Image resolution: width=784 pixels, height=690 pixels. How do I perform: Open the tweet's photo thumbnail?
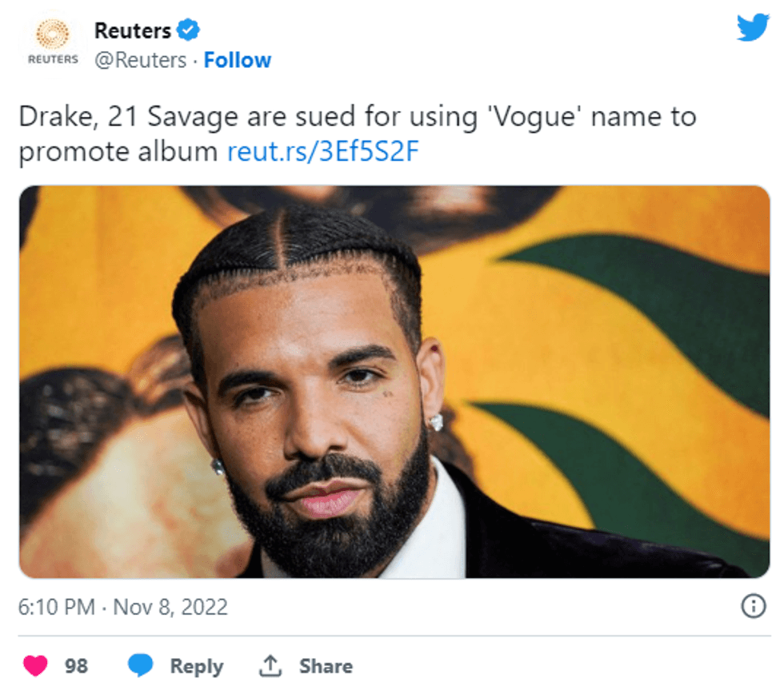(x=394, y=381)
